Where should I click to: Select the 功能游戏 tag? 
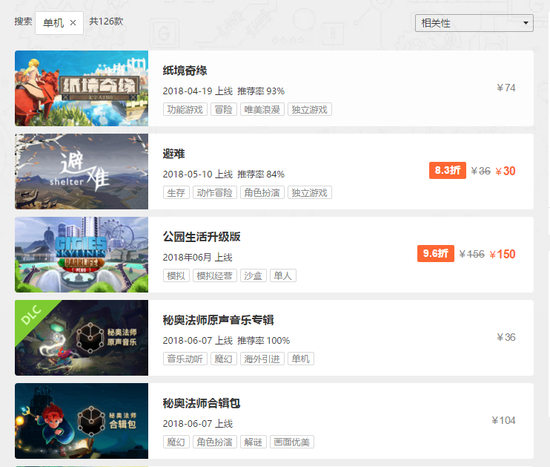[185, 109]
